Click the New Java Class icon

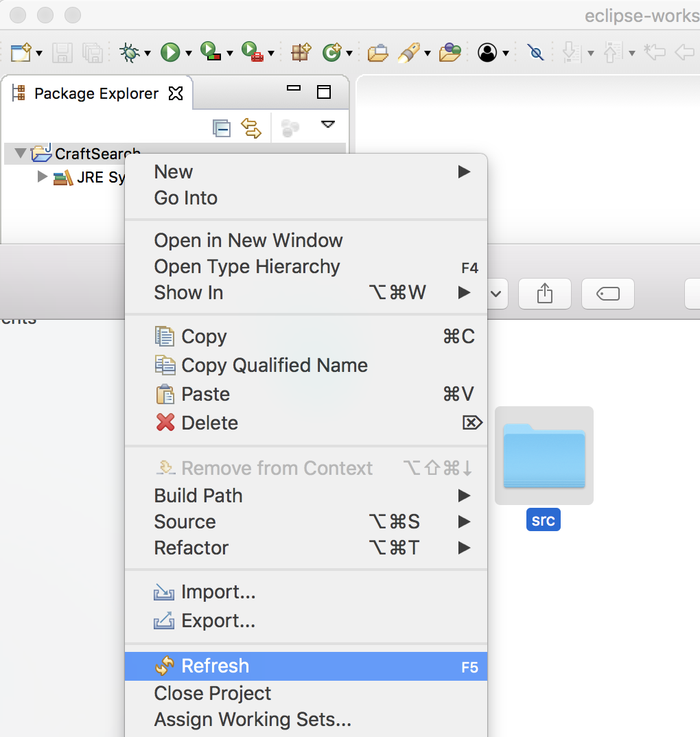(x=332, y=52)
